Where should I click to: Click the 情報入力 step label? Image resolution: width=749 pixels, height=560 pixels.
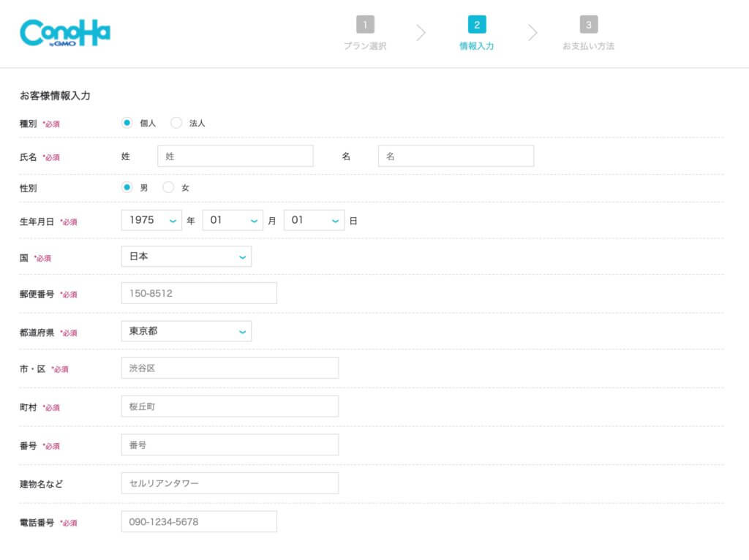pos(477,46)
